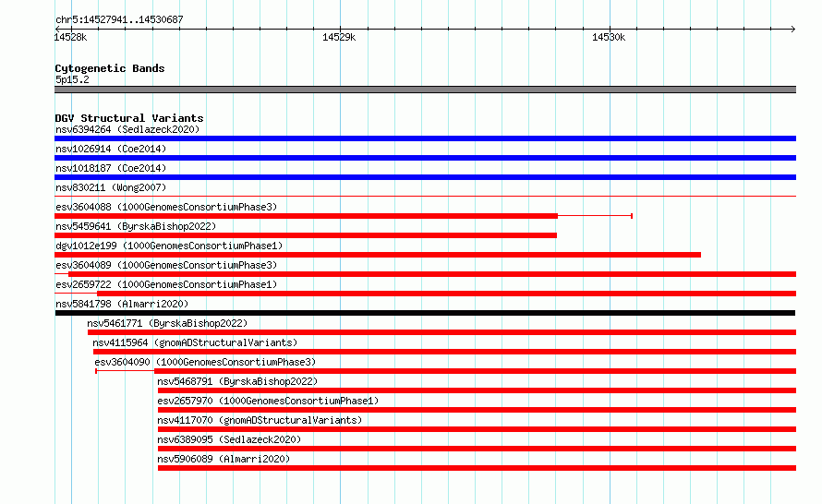The height and width of the screenshot is (504, 822).
Task: Open variant nsv6389095 (Sedlazeck2020) label
Action: 229,439
